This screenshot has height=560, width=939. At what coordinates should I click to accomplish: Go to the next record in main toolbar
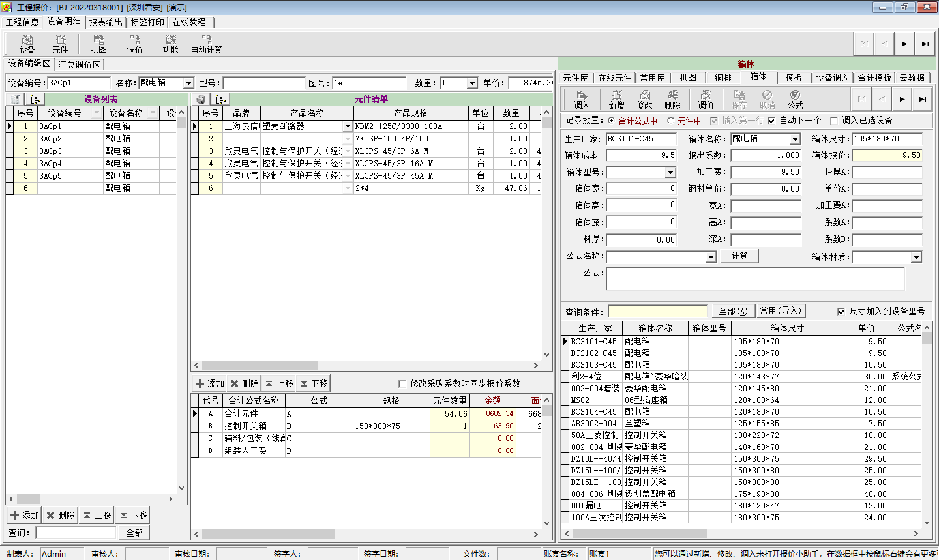click(x=904, y=44)
